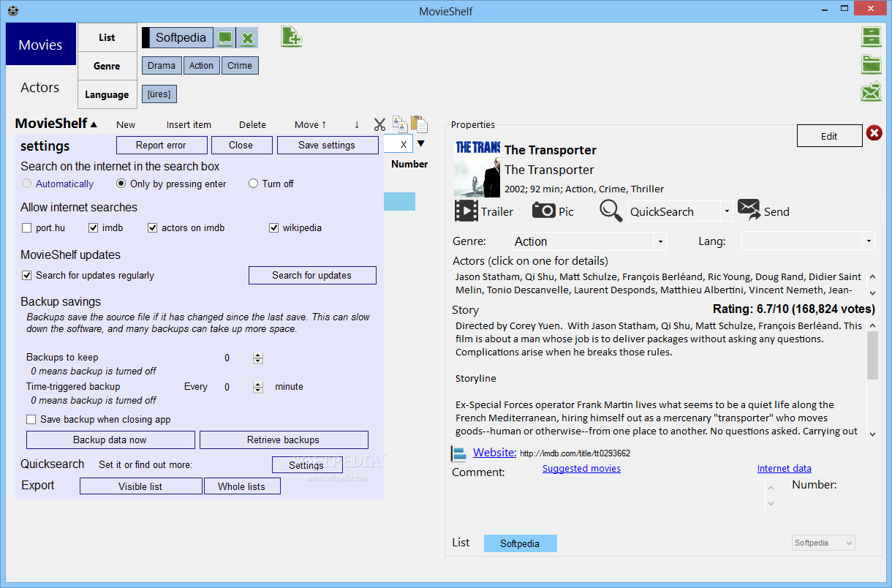892x588 pixels.
Task: Select the Language filter tab
Action: [107, 94]
